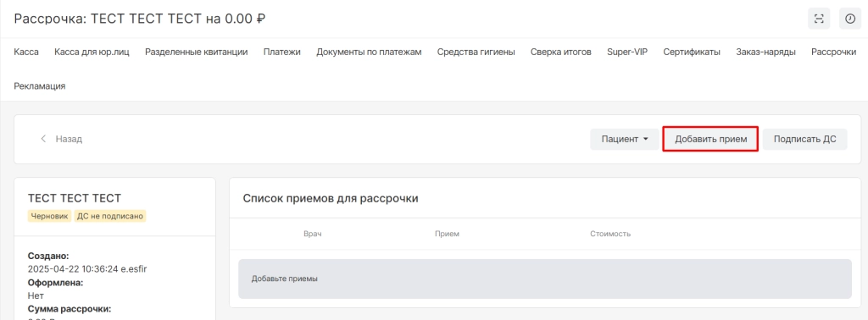Image resolution: width=868 pixels, height=320 pixels.
Task: Switch to Касса для юр.лиц tab
Action: click(x=92, y=52)
